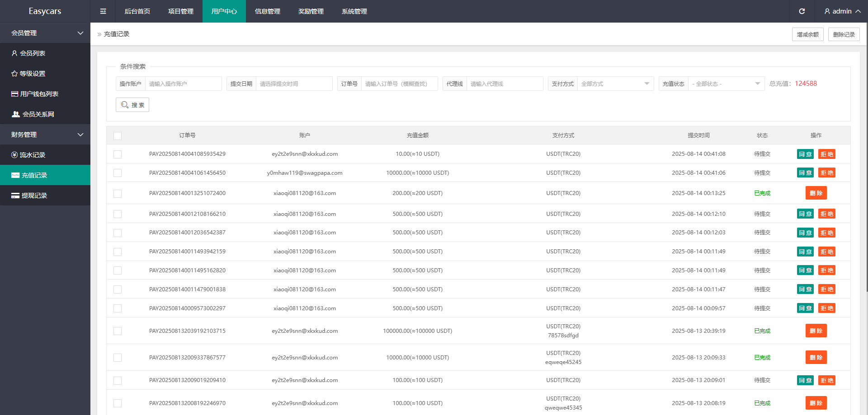Open the 支付方式 dropdown
868x415 pixels.
[x=615, y=84]
